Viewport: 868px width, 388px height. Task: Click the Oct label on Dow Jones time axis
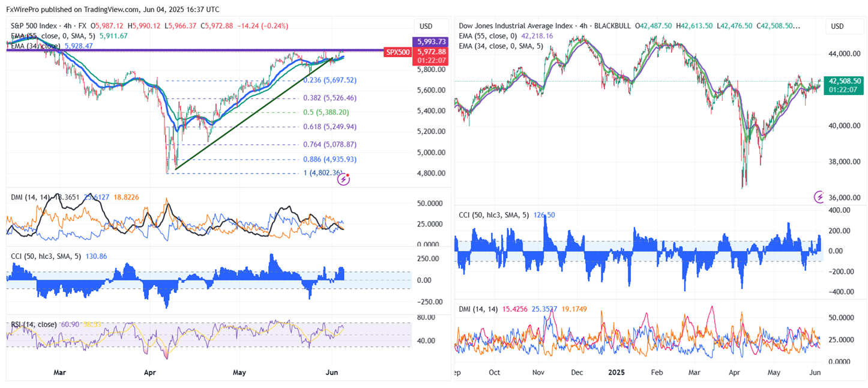point(495,372)
